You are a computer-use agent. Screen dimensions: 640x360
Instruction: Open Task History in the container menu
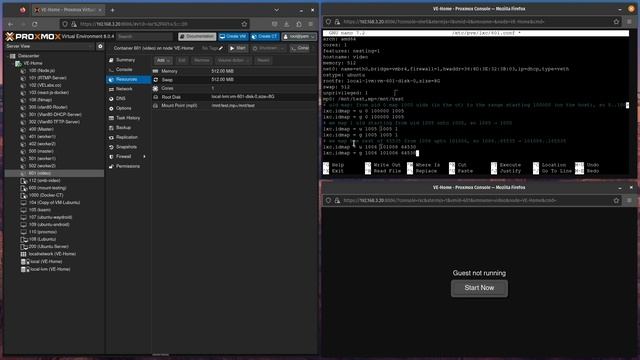click(128, 118)
